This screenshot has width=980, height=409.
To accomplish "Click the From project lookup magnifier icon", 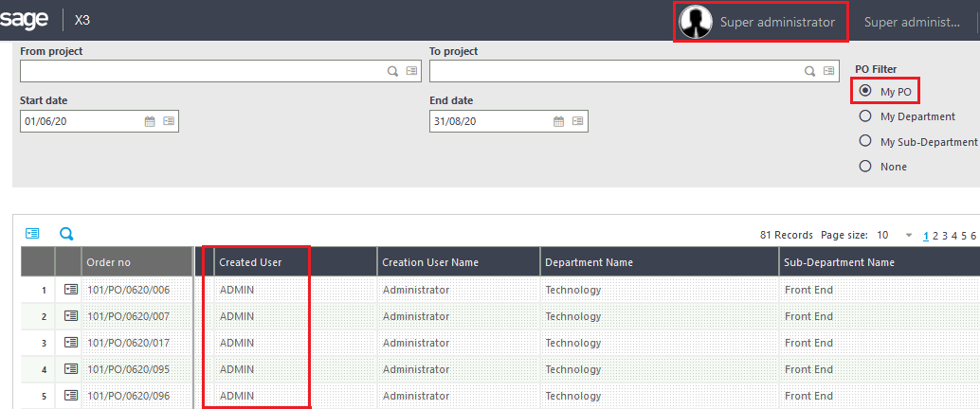I will coord(392,71).
